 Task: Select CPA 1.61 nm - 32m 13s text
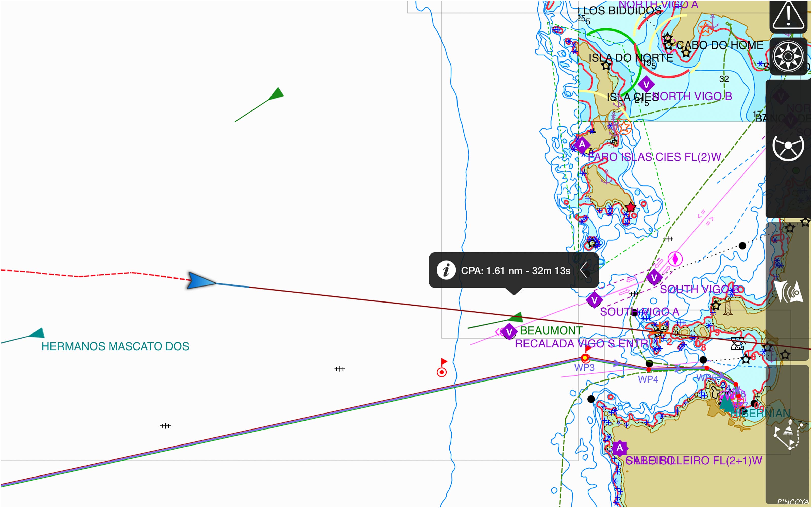tap(515, 271)
